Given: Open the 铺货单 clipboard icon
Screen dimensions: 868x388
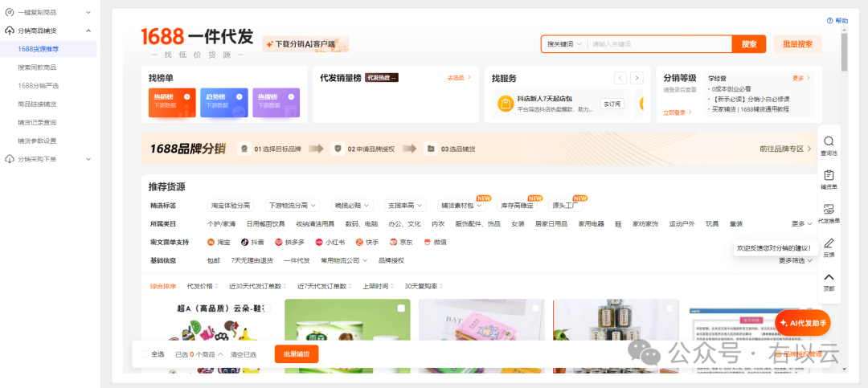Looking at the screenshot, I should point(829,175).
